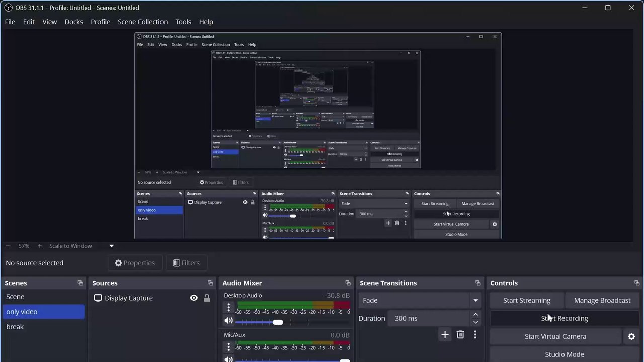The height and width of the screenshot is (362, 644).
Task: Select the "only video" scene
Action: point(43,312)
